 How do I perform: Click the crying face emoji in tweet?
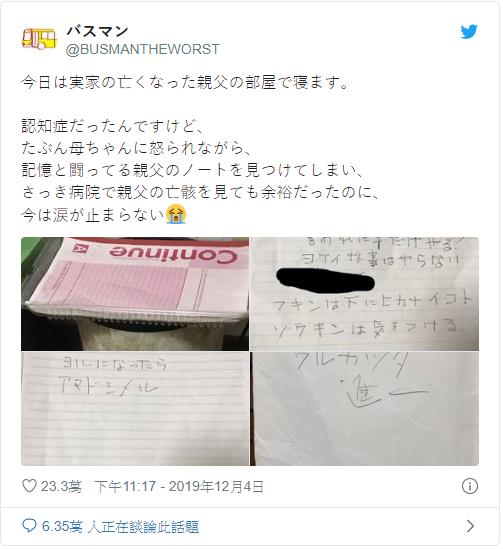click(176, 215)
